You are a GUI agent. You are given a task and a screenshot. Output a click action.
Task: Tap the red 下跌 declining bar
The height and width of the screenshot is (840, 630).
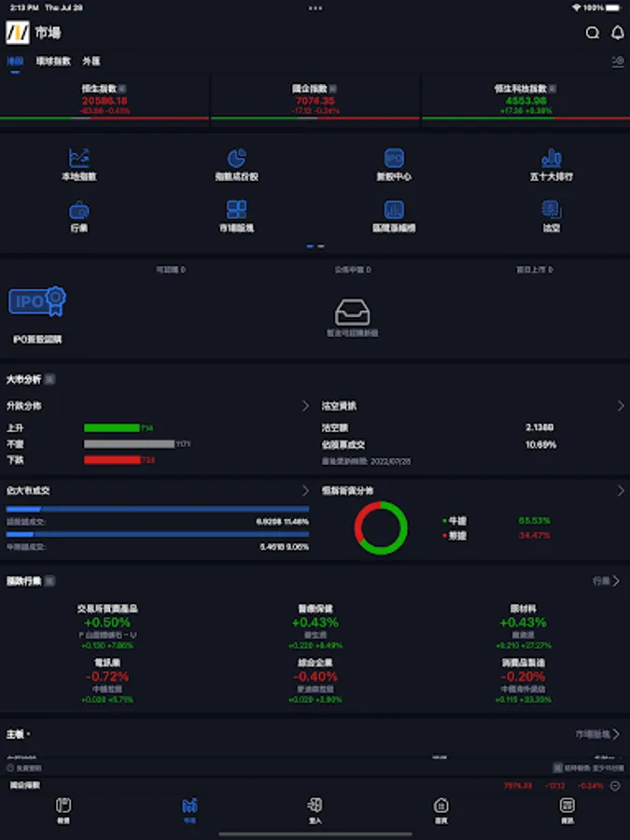[x=112, y=459]
